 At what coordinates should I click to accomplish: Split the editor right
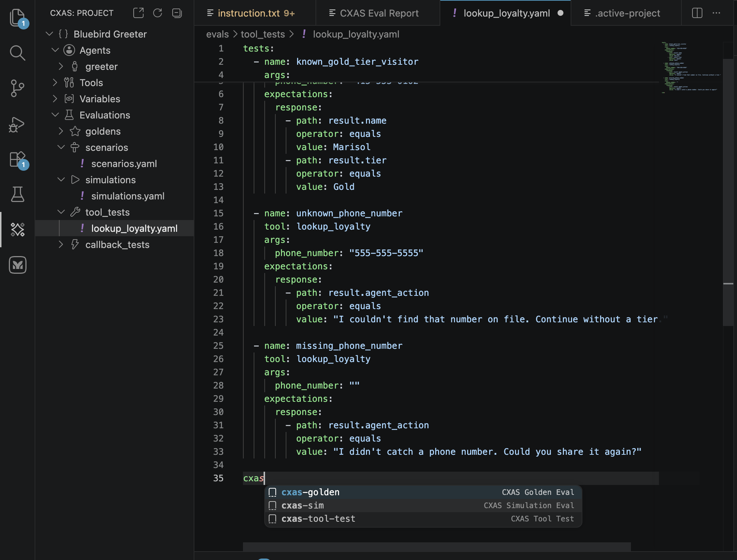click(697, 13)
